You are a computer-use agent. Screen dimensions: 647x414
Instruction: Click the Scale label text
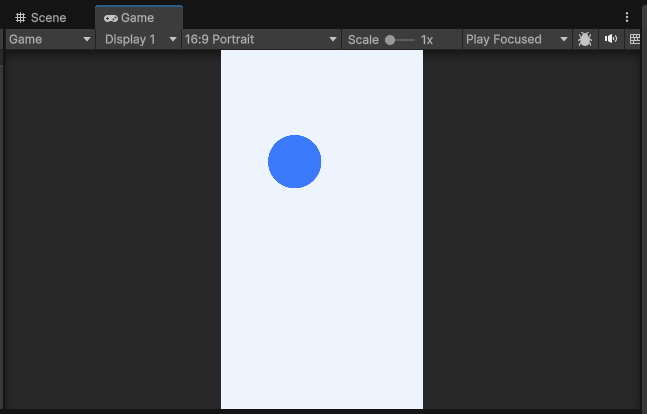(x=363, y=39)
